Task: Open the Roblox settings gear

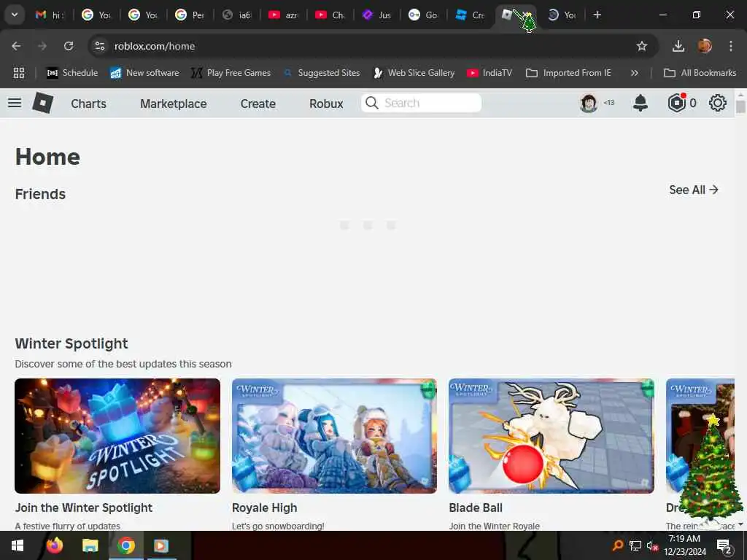Action: tap(718, 103)
